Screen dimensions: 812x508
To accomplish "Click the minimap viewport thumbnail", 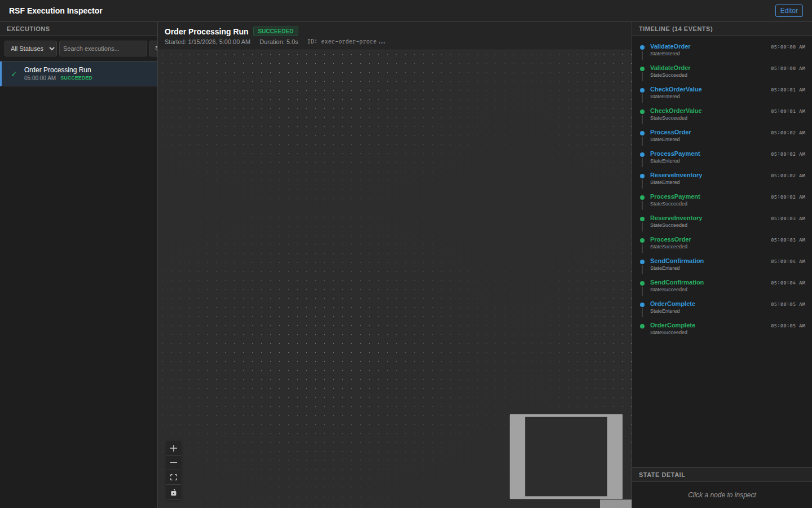I will pos(566,457).
